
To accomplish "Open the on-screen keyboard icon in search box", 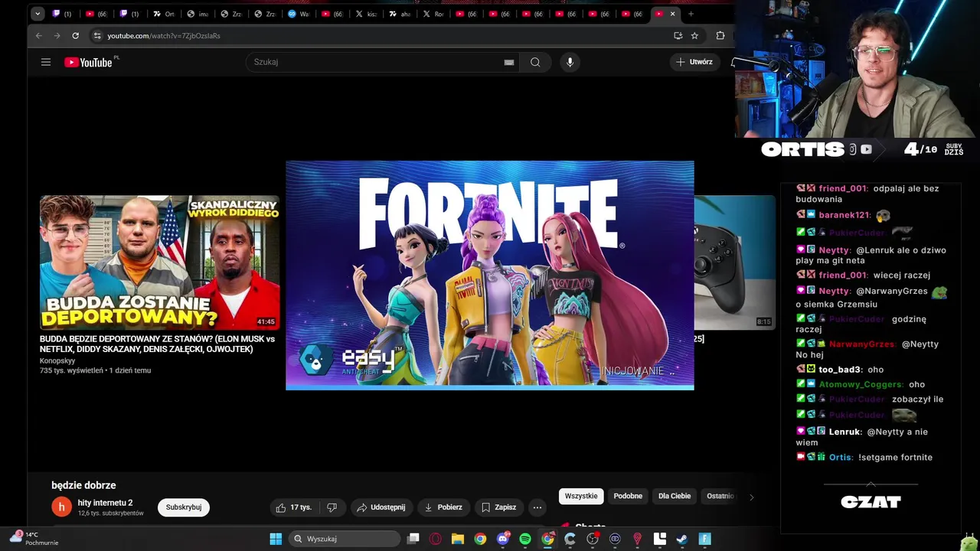I will coord(508,62).
